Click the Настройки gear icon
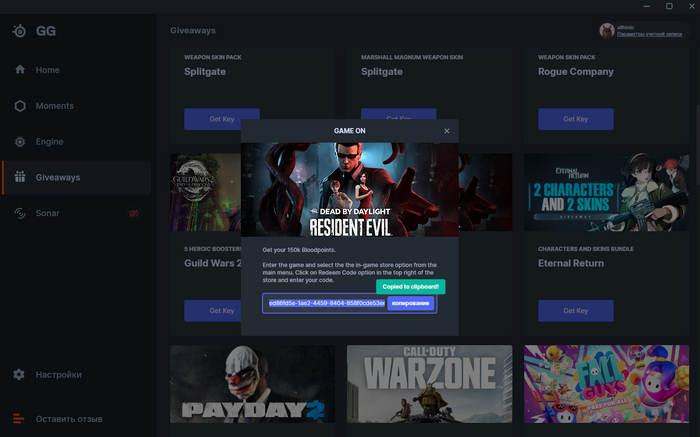700x437 pixels. tap(19, 375)
